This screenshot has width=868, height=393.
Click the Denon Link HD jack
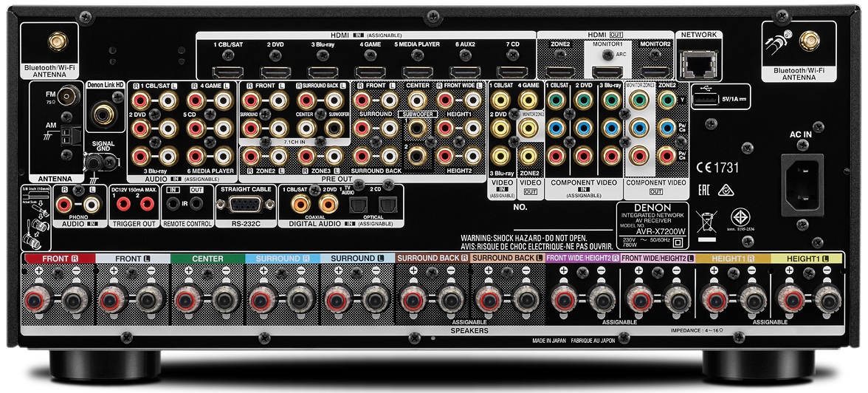pos(106,113)
